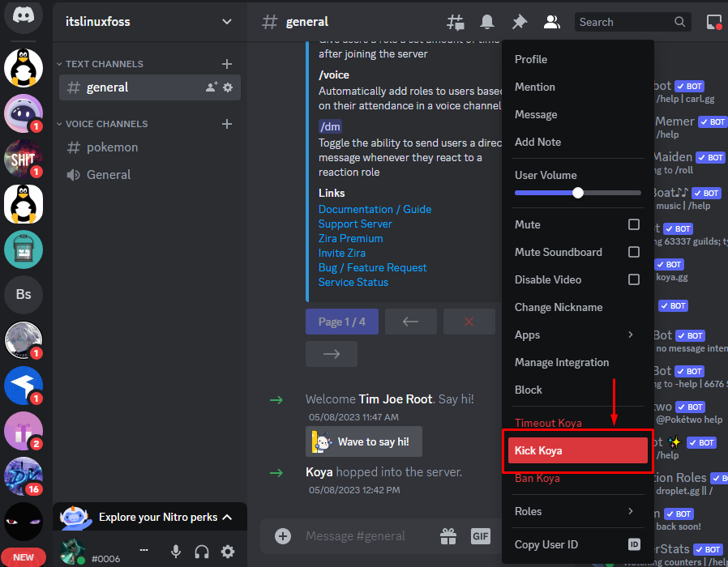Open the Service Status link
Image resolution: width=728 pixels, height=567 pixels.
click(353, 282)
